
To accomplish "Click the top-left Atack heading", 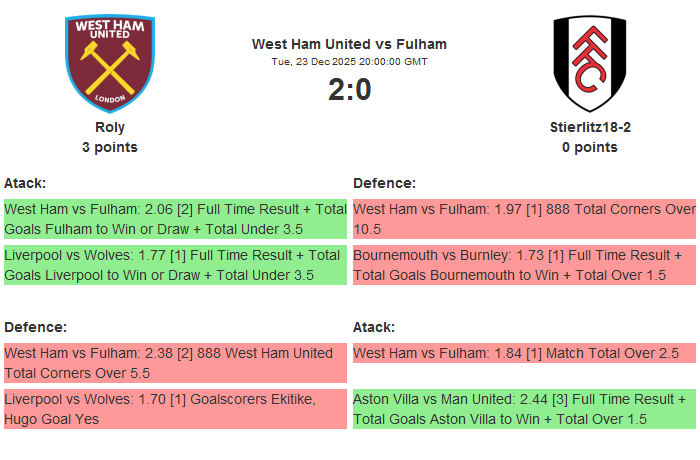I will [x=25, y=183].
